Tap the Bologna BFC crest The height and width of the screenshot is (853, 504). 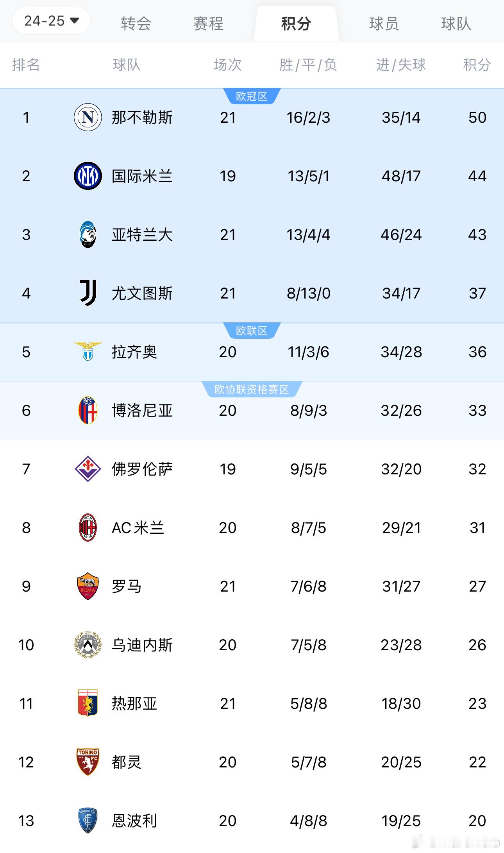[x=88, y=410]
